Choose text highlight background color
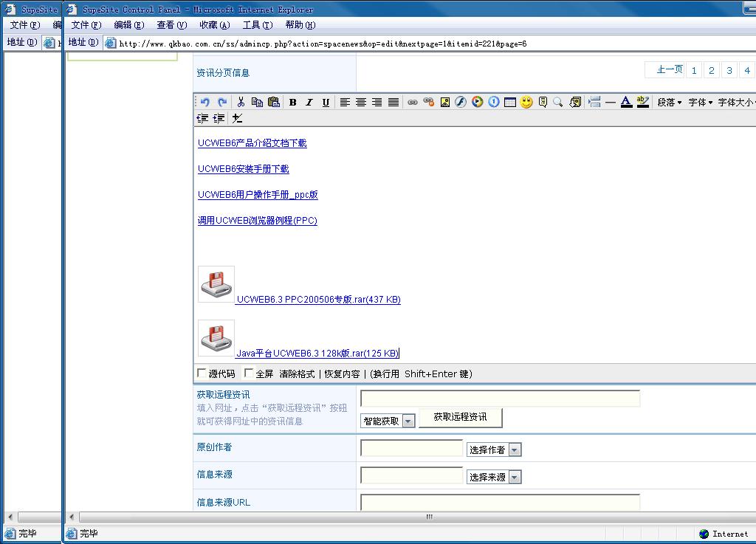 pos(643,102)
